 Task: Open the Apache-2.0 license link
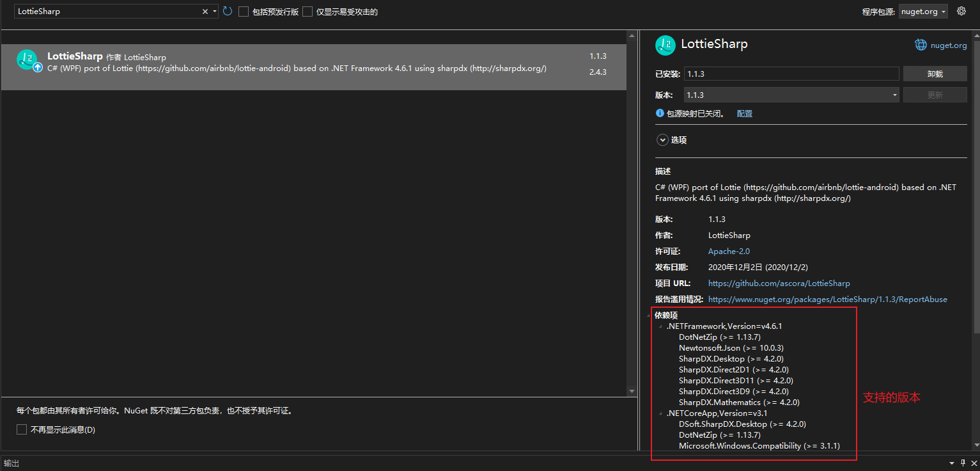coord(728,251)
